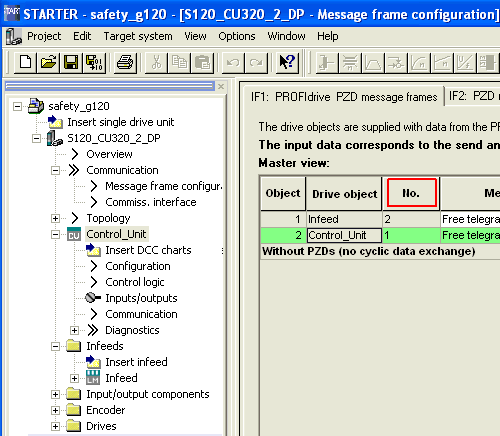The height and width of the screenshot is (436, 500).
Task: Expand the Encoder folder
Action: pyautogui.click(x=55, y=410)
